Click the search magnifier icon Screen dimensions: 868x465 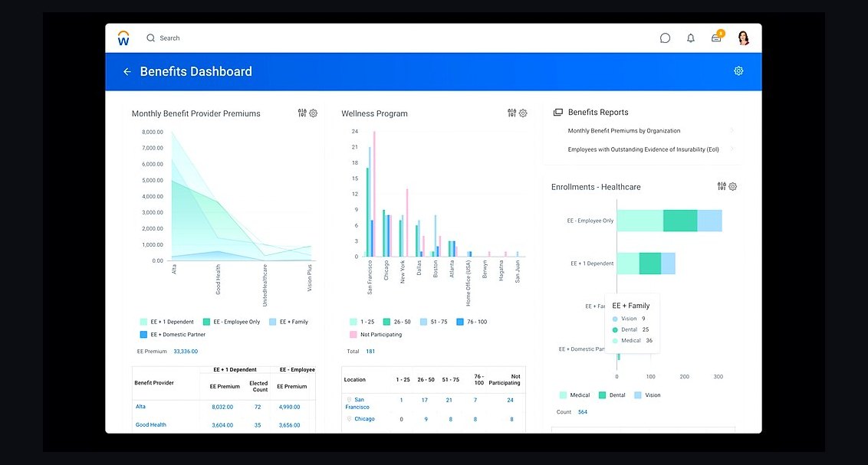pyautogui.click(x=150, y=38)
